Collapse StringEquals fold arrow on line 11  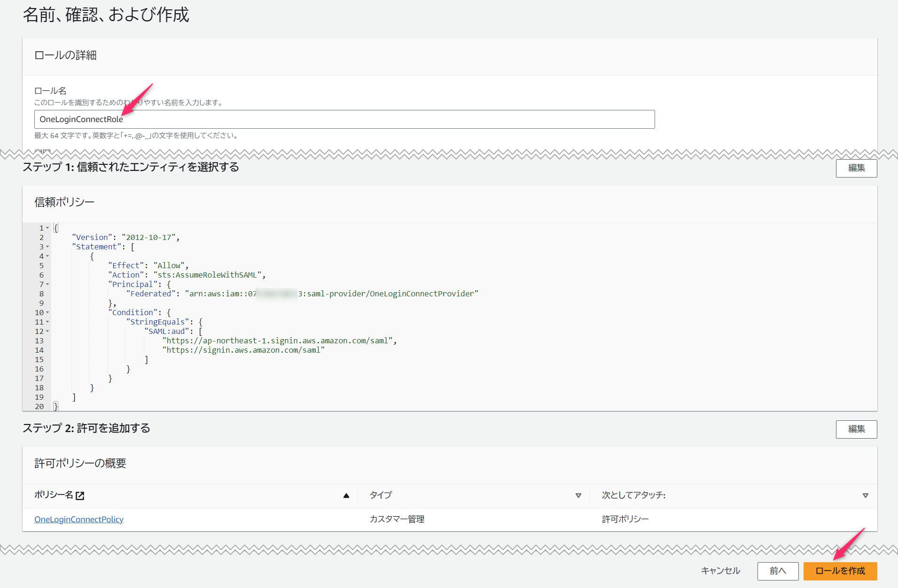pyautogui.click(x=47, y=322)
